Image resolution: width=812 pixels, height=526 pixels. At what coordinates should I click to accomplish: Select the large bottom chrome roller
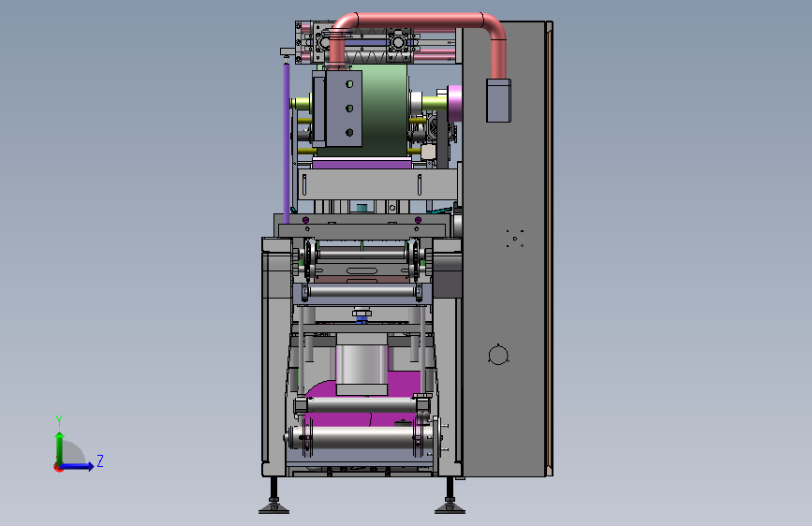coord(362,437)
